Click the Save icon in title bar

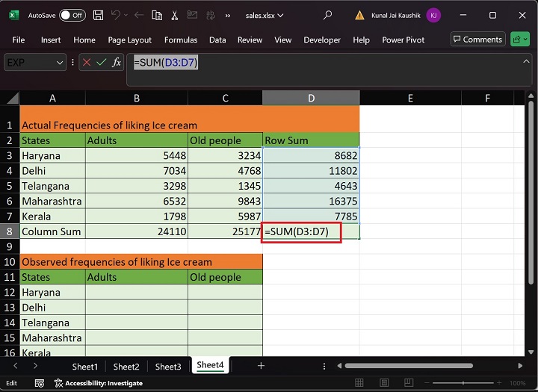(99, 15)
